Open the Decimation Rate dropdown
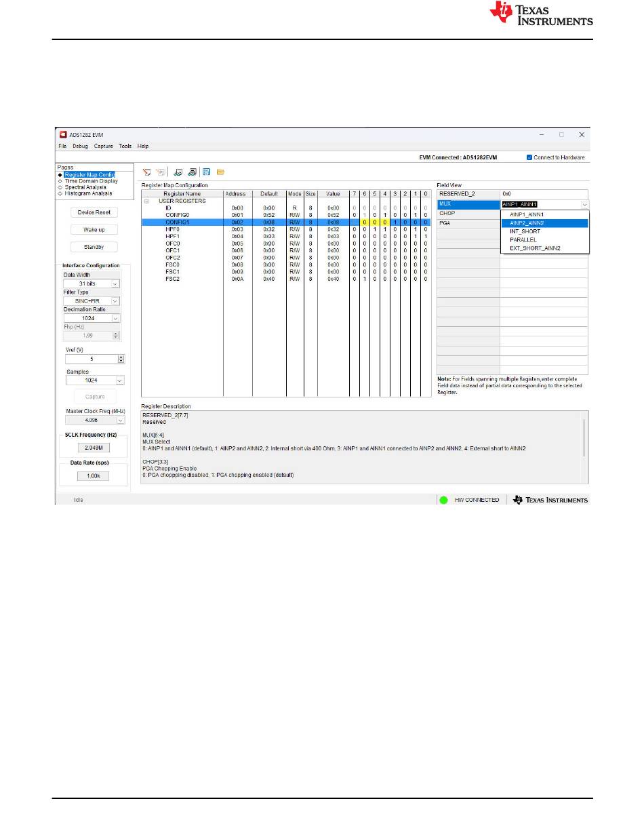Screen dimensions: 644x839 point(92,318)
